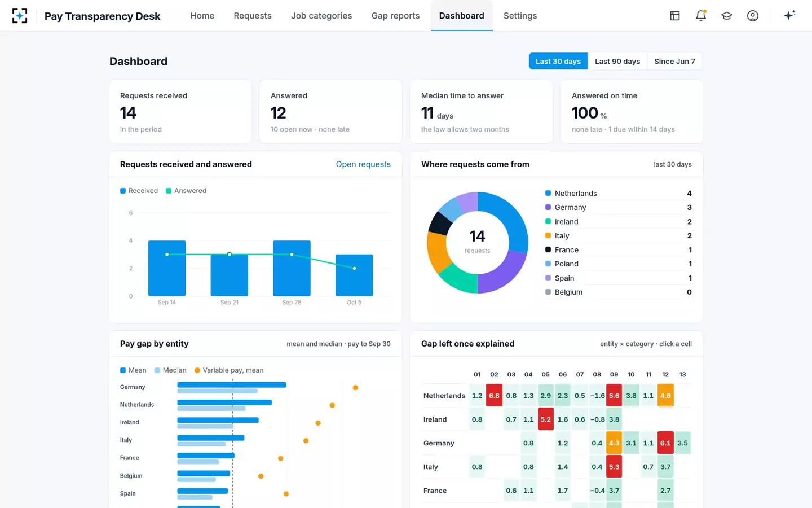Select Poland in the donut legend
Screen dimensions: 812x508
tap(619, 264)
